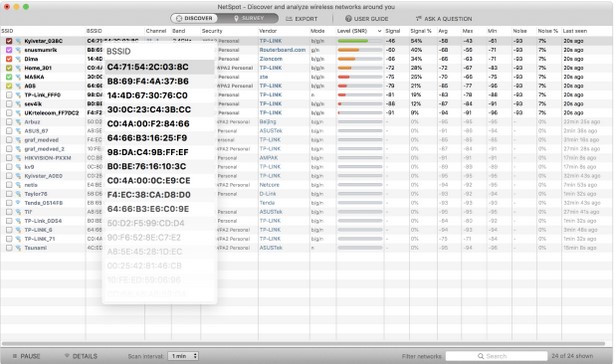Click the 24 of 24 shown status
Image resolution: width=616 pixels, height=364 pixels.
coord(572,356)
